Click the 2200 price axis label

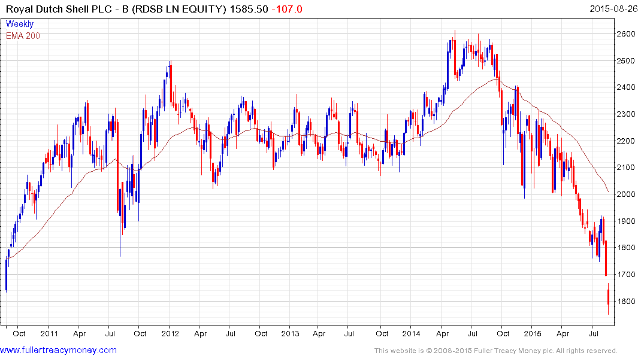click(626, 141)
